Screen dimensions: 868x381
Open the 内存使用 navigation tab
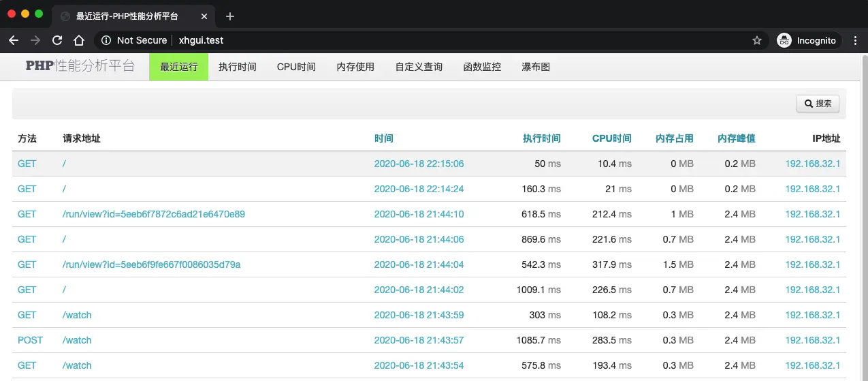pos(355,67)
